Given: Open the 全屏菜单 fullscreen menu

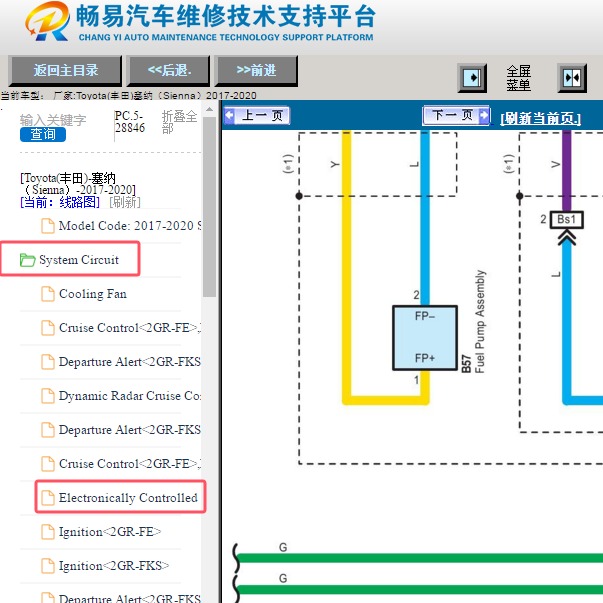Looking at the screenshot, I should (x=518, y=78).
